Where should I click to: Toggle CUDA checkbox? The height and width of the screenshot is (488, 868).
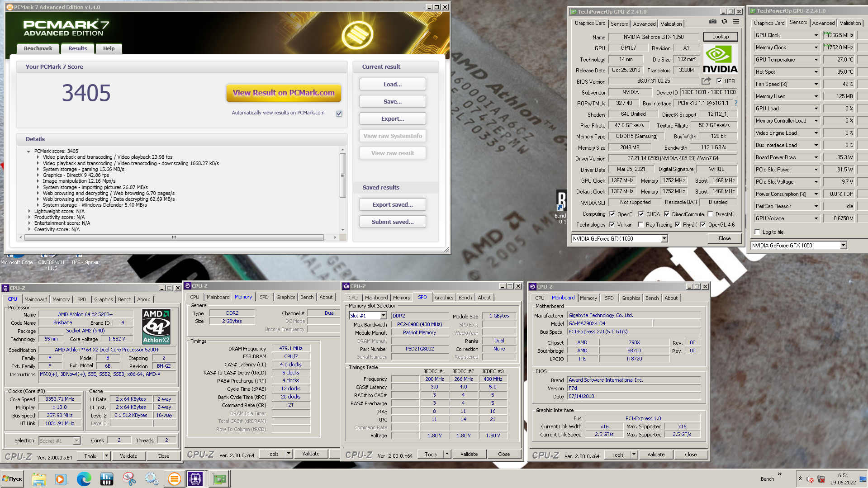[x=641, y=214]
